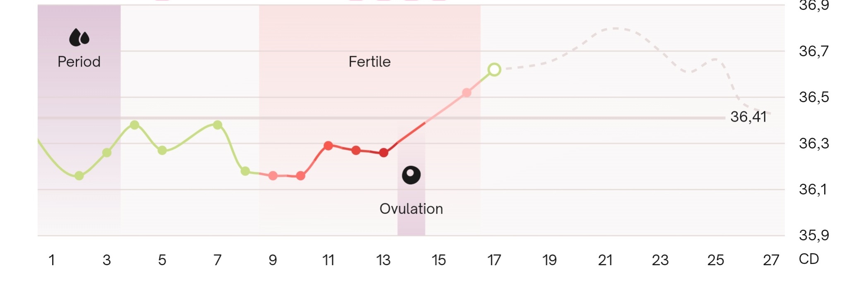Select the hollow data point on day 17
The image size is (868, 283).
(x=494, y=70)
